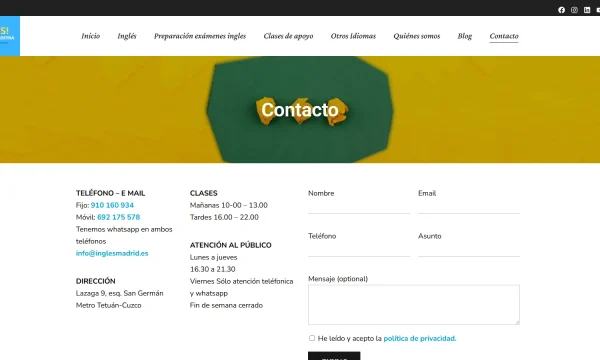This screenshot has width=600, height=360.
Task: Open the Facebook social icon
Action: 561,10
